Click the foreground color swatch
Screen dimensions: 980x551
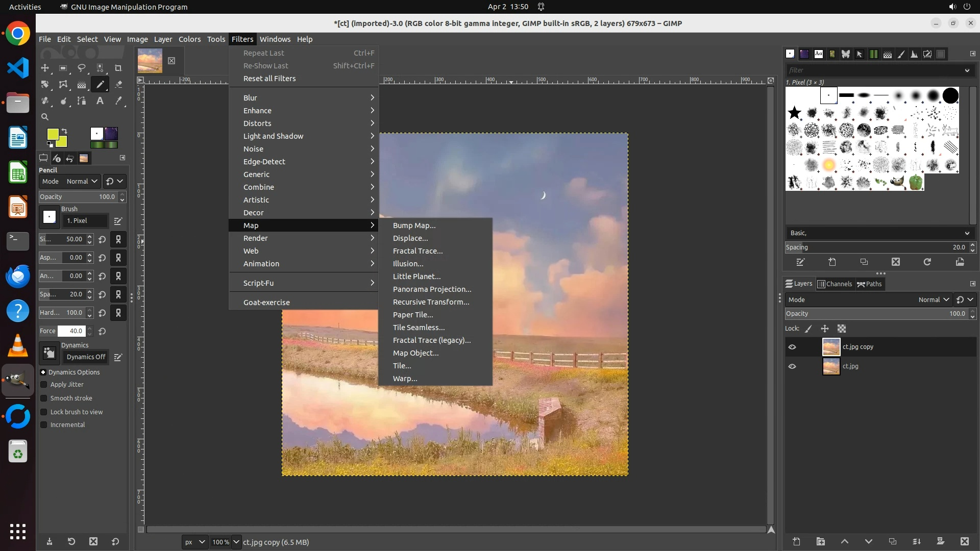click(x=52, y=134)
